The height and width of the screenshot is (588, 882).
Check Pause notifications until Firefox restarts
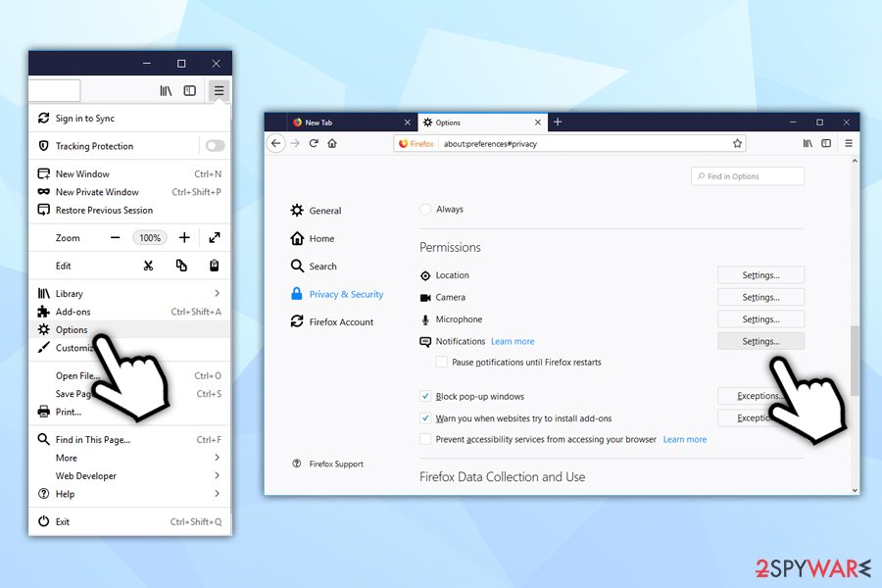point(442,362)
